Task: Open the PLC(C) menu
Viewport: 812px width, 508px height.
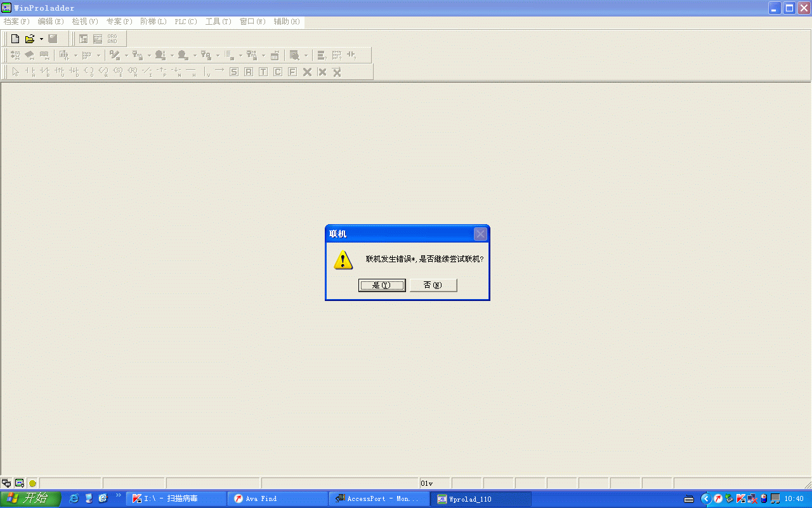Action: 186,22
